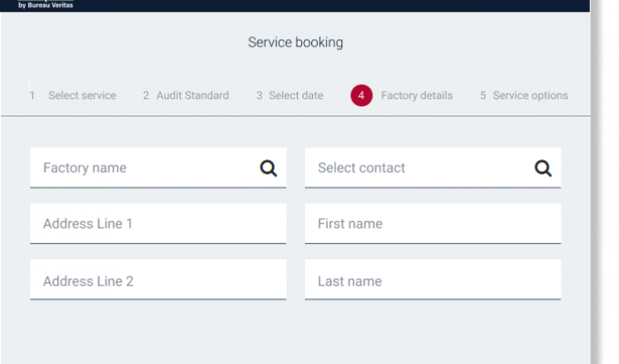
Task: Click the First name field
Action: 433,224
